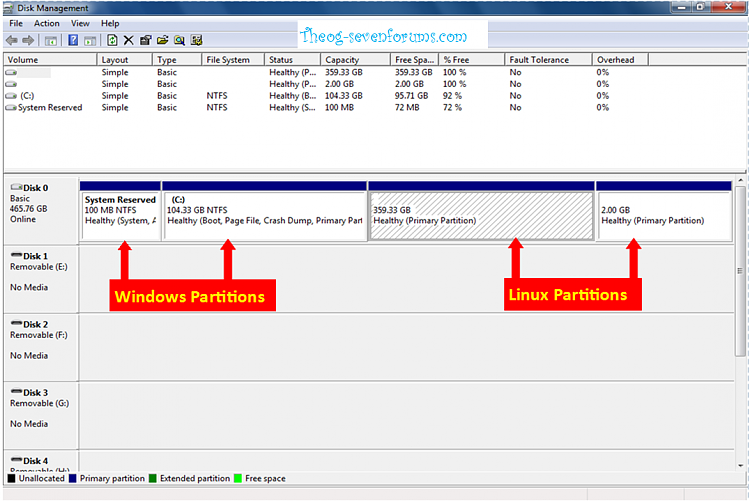Click the Delete X toolbar icon

129,40
